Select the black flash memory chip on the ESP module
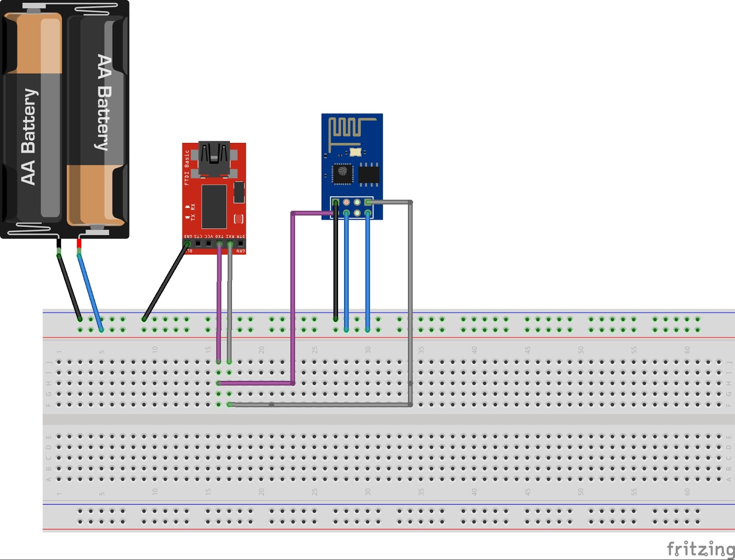 tap(368, 174)
